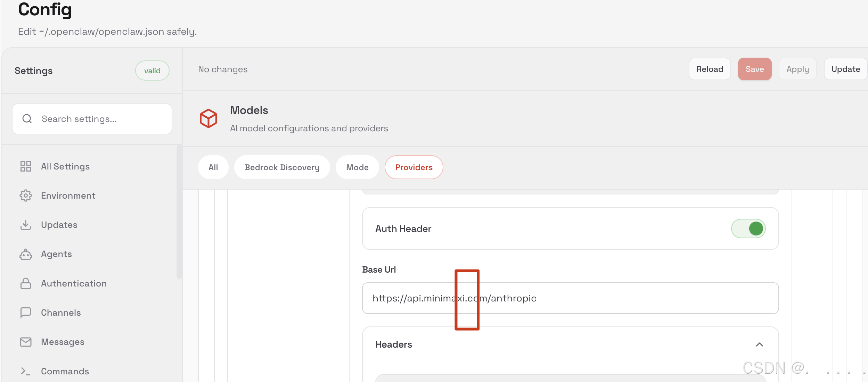Click the Messages envelope icon

(x=26, y=342)
